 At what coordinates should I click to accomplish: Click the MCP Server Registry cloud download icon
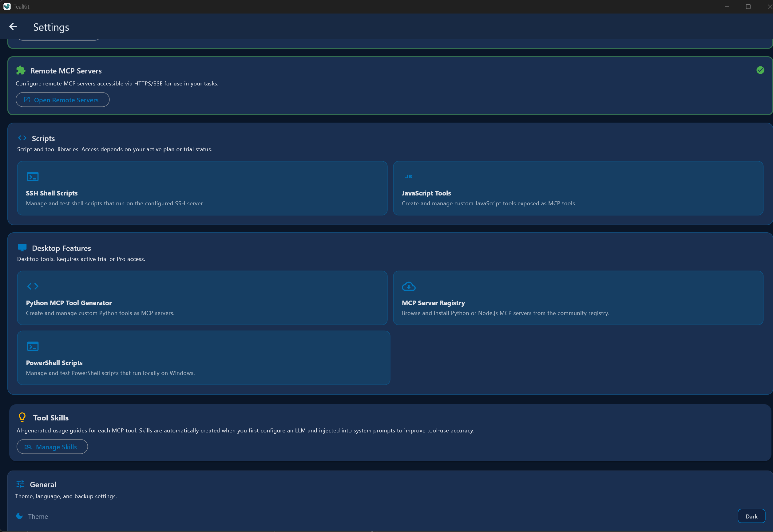coord(409,286)
